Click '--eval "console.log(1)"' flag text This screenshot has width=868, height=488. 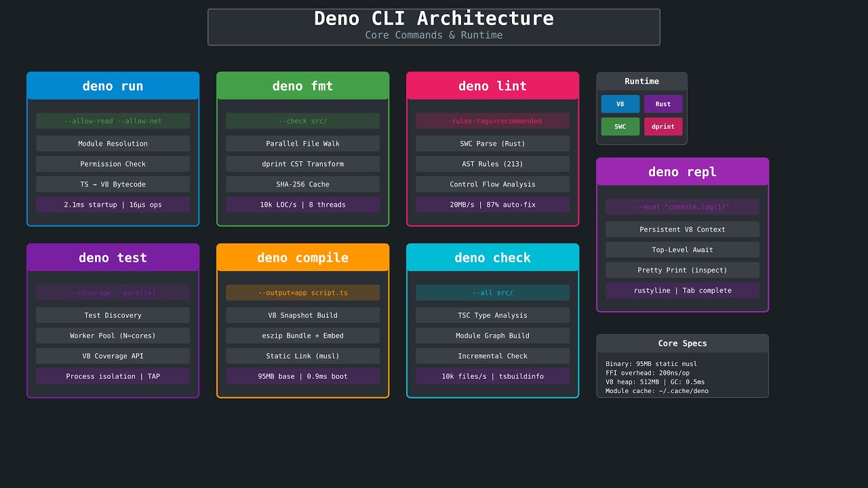pyautogui.click(x=683, y=207)
